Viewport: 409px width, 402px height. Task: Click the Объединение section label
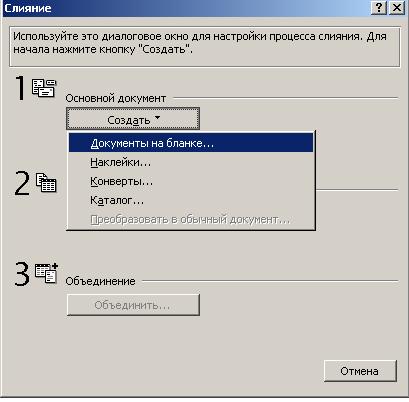100,281
